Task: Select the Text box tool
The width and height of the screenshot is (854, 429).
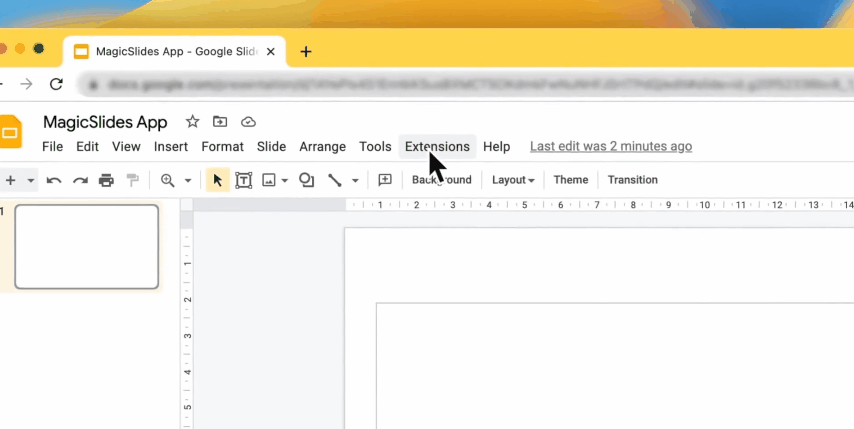Action: 243,180
